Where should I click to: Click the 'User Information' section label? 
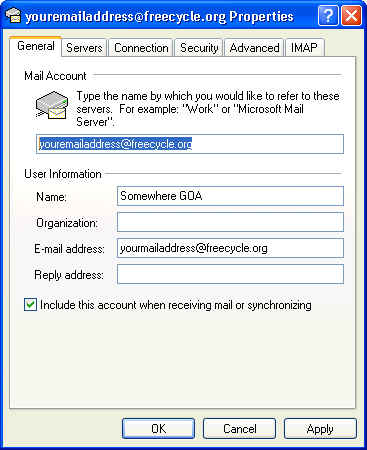pyautogui.click(x=63, y=174)
